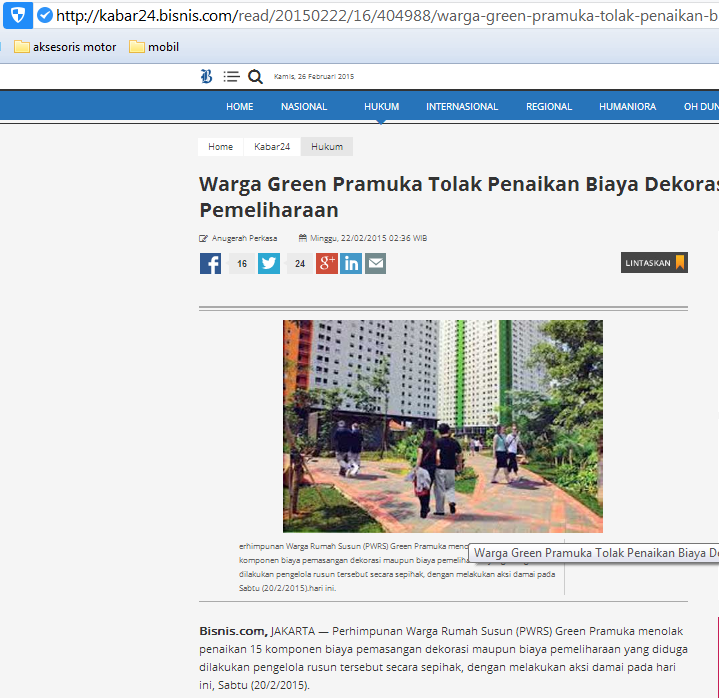Share article on Facebook

click(x=210, y=263)
